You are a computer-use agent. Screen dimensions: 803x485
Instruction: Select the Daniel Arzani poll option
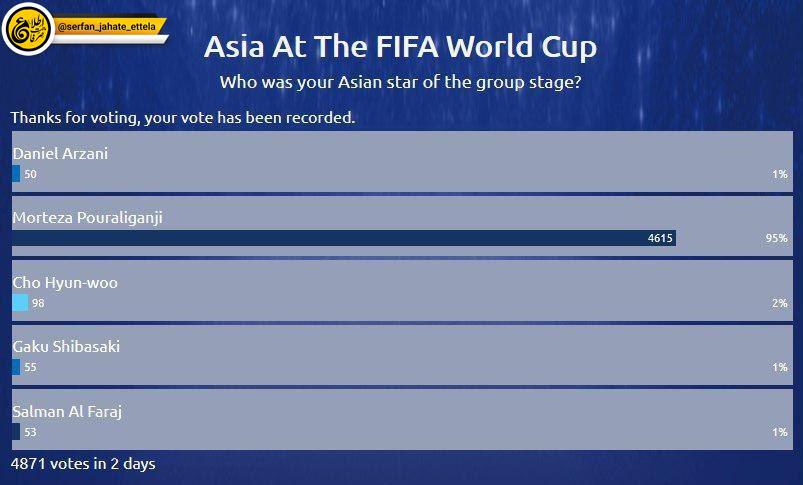[402, 161]
